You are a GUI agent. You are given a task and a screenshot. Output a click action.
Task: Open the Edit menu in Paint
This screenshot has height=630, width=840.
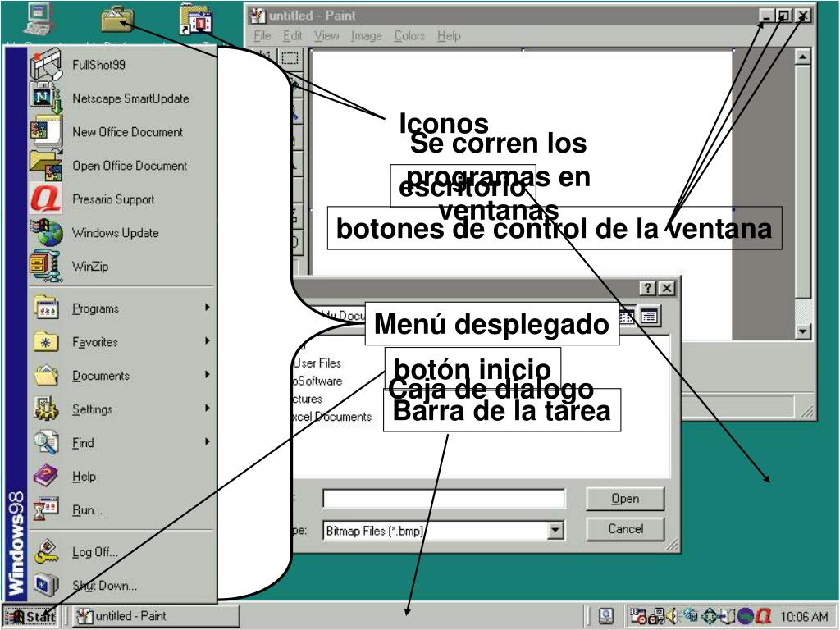(x=293, y=36)
